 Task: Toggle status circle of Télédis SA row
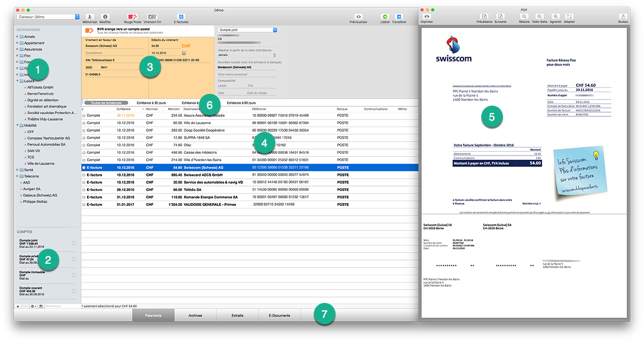[84, 190]
